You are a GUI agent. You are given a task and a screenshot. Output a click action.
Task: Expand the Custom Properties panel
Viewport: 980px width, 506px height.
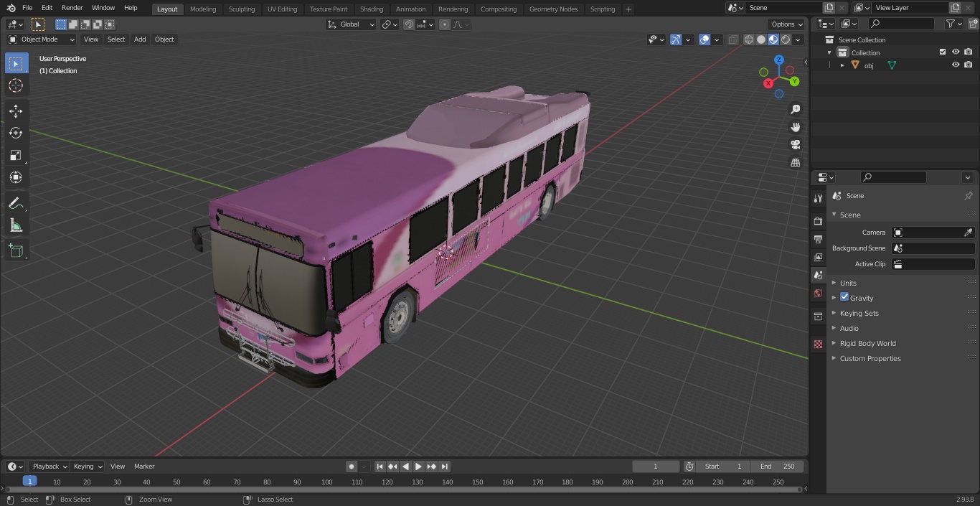(x=870, y=358)
